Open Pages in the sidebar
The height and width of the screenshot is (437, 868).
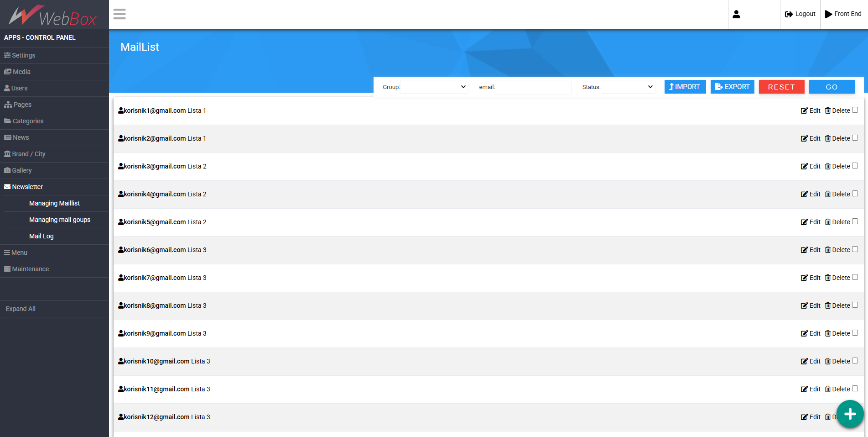(x=54, y=105)
